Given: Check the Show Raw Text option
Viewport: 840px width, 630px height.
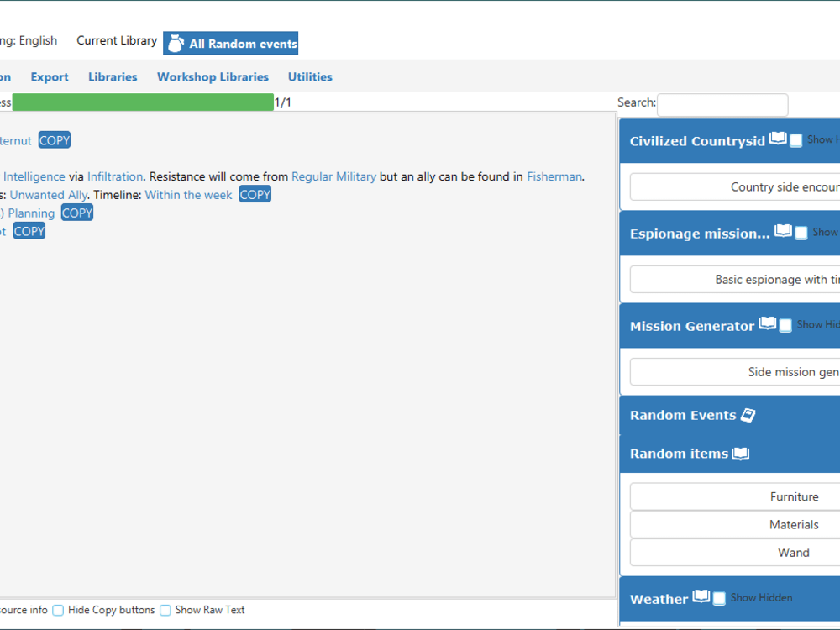Looking at the screenshot, I should click(x=165, y=610).
